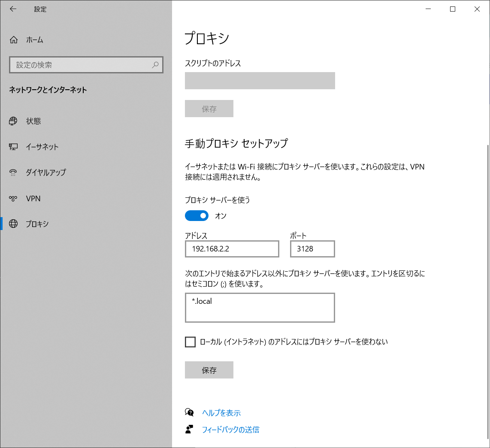Open the ヘルプを表示 link
This screenshot has height=448, width=490.
[x=221, y=413]
